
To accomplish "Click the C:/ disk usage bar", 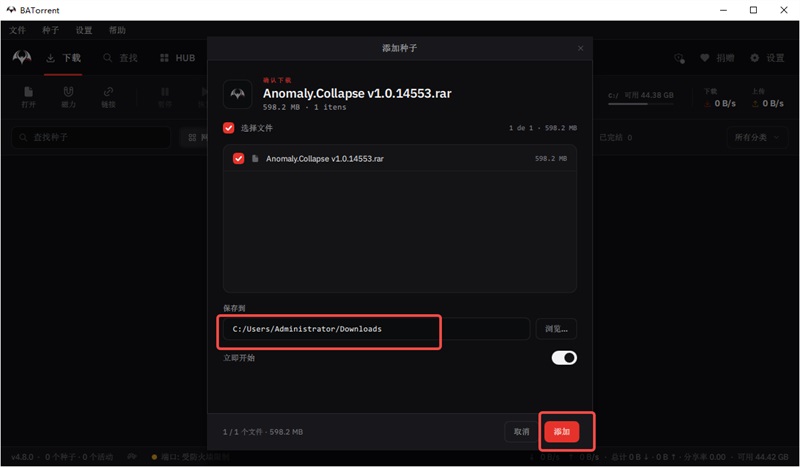I will click(641, 104).
